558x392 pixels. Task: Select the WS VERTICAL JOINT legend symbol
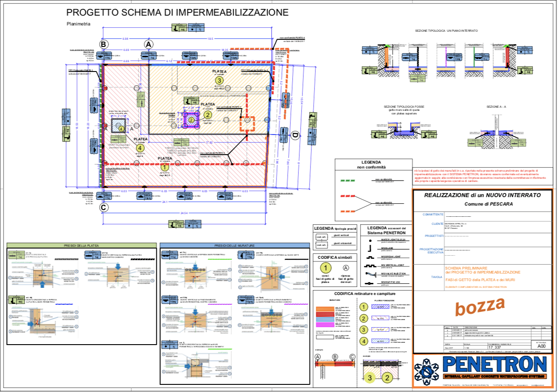pos(369,266)
